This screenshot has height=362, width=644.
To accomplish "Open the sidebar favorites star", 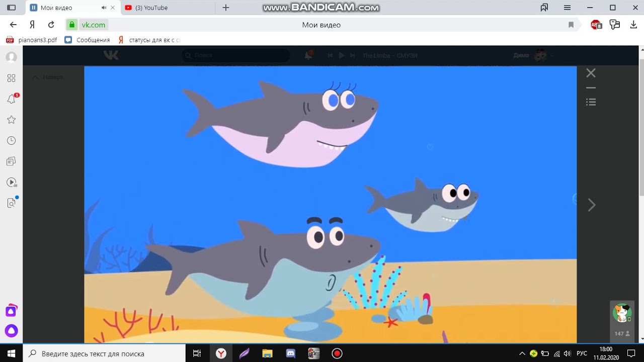I will pyautogui.click(x=11, y=120).
